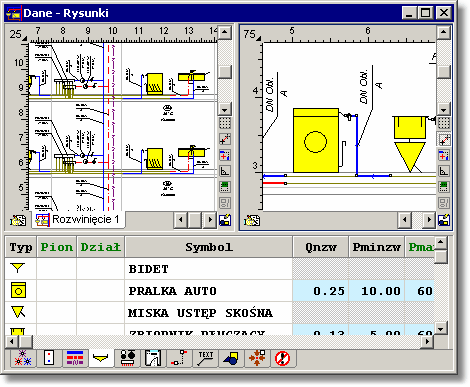Open the pipe sections striped-lines tab

[75, 358]
